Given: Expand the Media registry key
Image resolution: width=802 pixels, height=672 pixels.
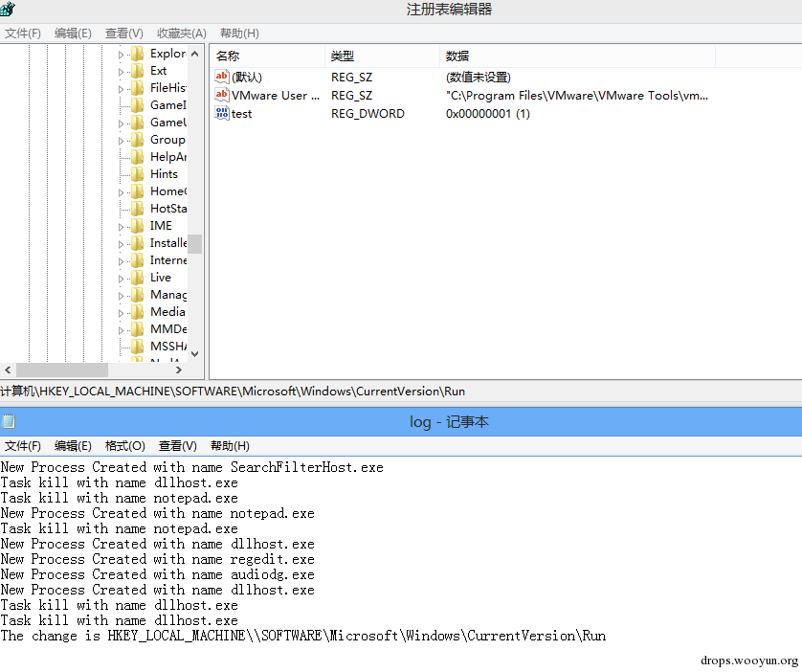Looking at the screenshot, I should [121, 313].
